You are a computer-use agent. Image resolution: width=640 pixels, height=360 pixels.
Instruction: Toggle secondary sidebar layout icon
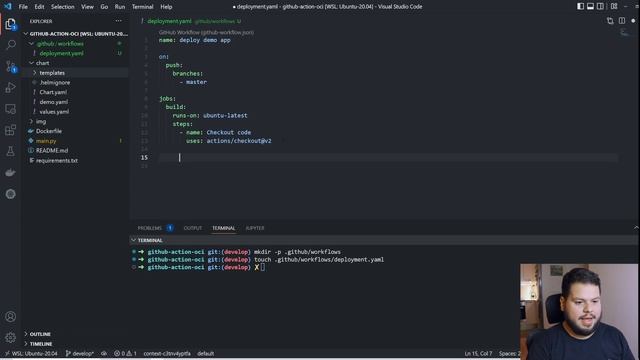[x=600, y=7]
